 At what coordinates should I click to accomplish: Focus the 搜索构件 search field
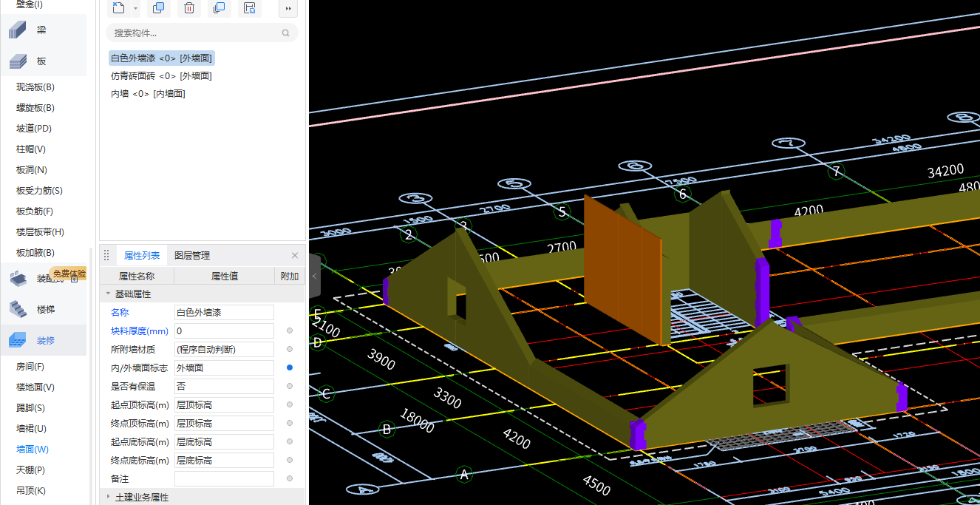coord(202,33)
